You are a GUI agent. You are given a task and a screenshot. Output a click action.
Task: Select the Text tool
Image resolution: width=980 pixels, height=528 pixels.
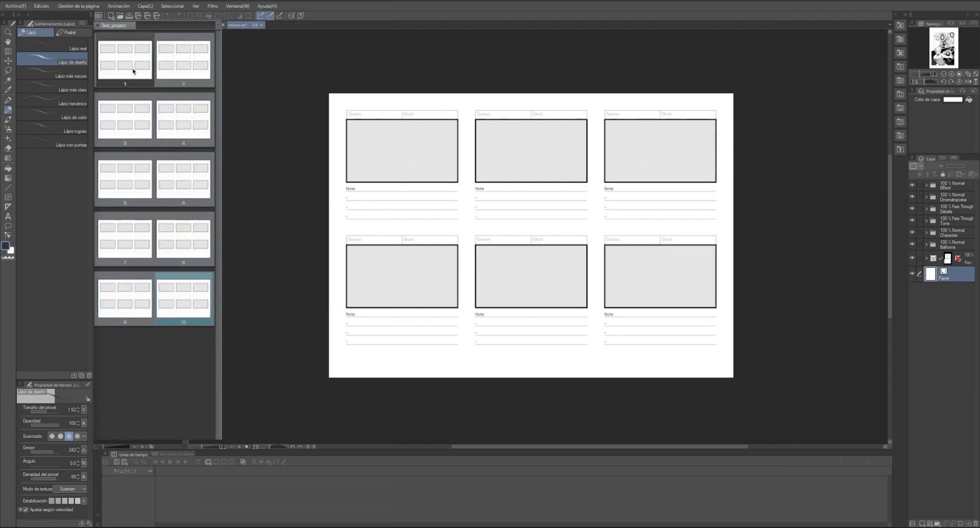pyautogui.click(x=8, y=217)
